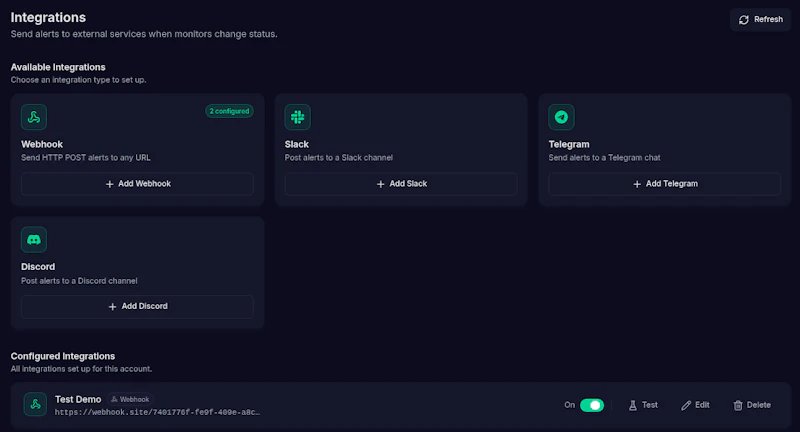Delete the Test Demo integration
Viewport: 800px width, 432px height.
point(752,405)
